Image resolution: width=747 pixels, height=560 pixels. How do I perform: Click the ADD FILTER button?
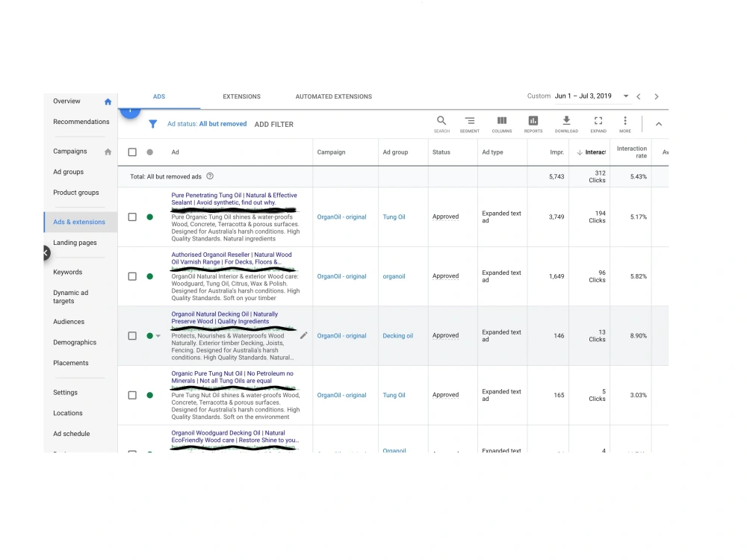coord(274,124)
